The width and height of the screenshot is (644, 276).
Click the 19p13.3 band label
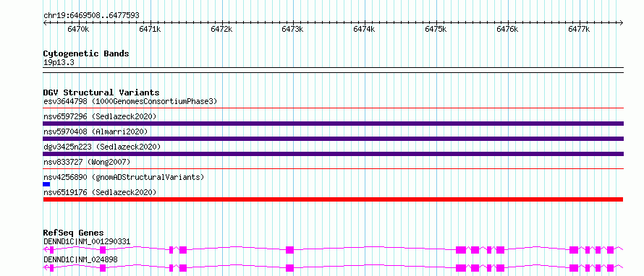[59, 63]
